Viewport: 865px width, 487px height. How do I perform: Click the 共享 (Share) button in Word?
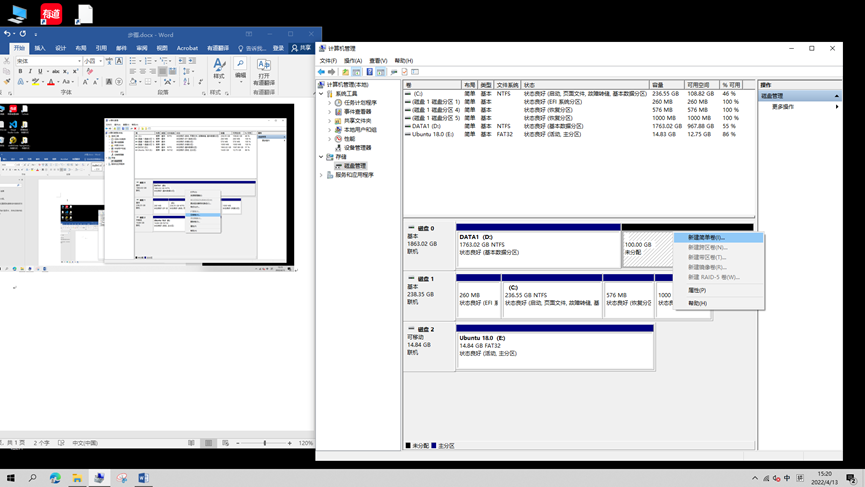tap(301, 48)
